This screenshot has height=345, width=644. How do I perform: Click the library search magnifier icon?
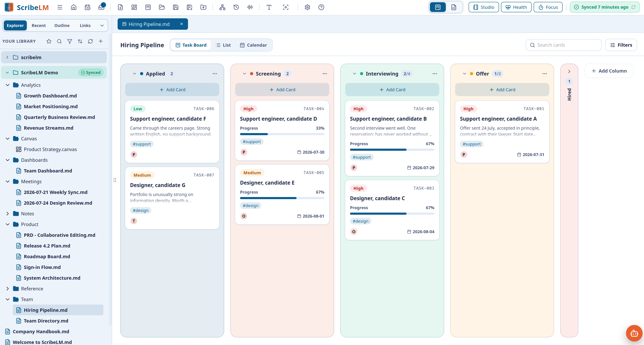tap(59, 41)
